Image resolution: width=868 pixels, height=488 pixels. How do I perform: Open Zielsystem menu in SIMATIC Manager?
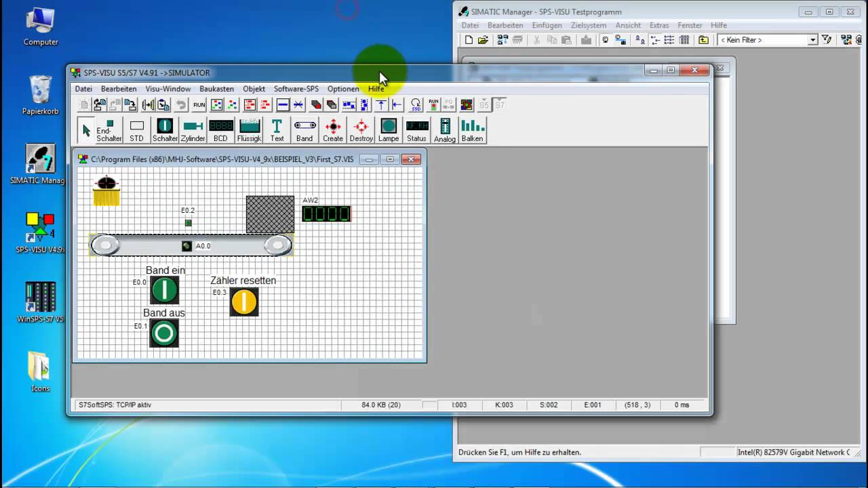(x=589, y=25)
